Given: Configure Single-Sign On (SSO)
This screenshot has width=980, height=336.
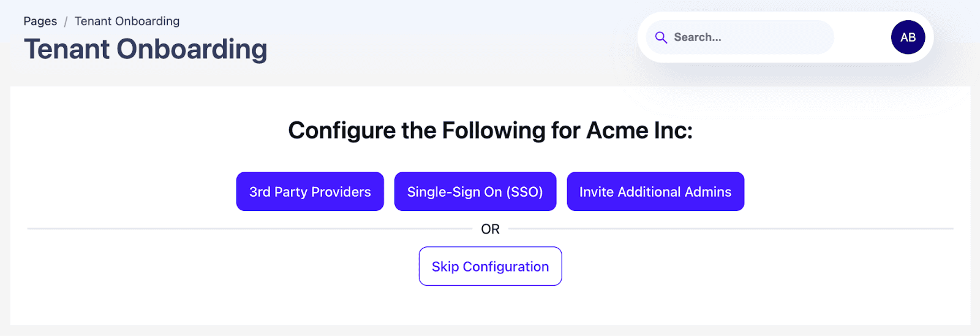Looking at the screenshot, I should (475, 192).
